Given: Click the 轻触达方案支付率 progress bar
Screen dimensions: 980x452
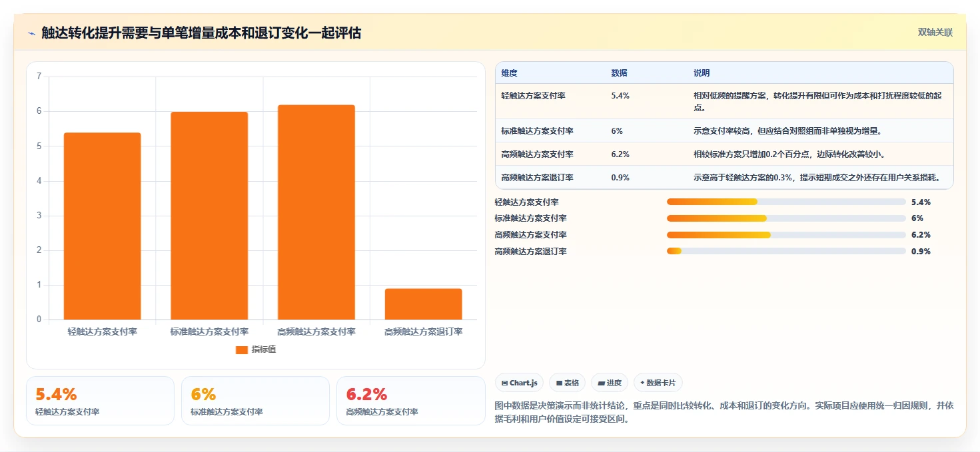Looking at the screenshot, I should coord(786,202).
